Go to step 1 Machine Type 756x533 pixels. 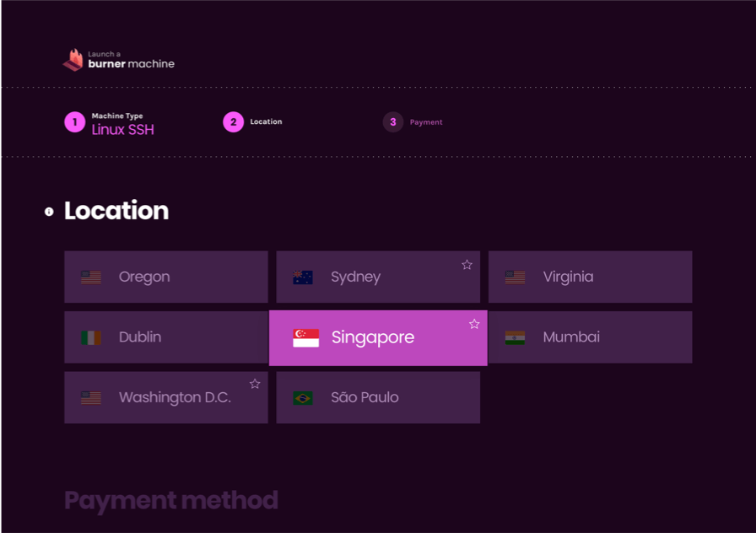click(x=75, y=122)
